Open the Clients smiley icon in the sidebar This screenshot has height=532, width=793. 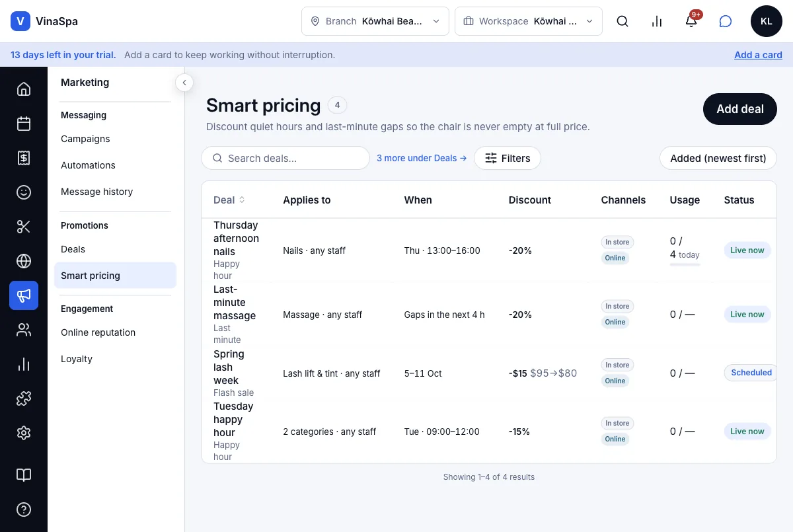(24, 192)
